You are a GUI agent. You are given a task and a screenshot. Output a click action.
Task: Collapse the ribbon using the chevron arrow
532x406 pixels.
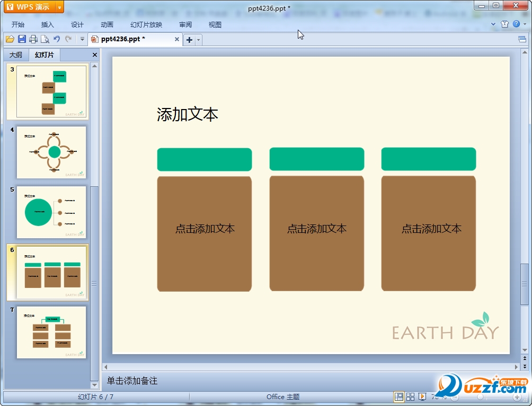(493, 24)
